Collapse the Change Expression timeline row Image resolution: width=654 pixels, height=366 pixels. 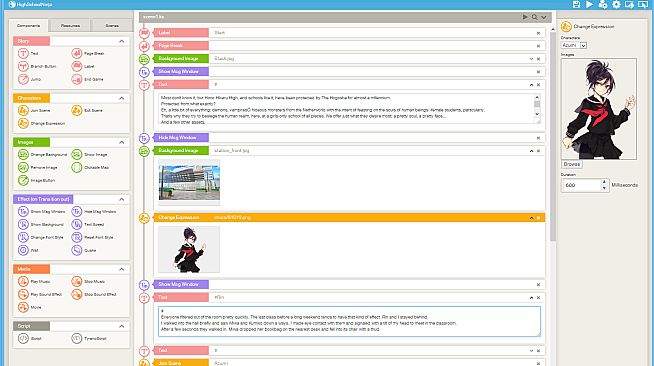point(531,218)
